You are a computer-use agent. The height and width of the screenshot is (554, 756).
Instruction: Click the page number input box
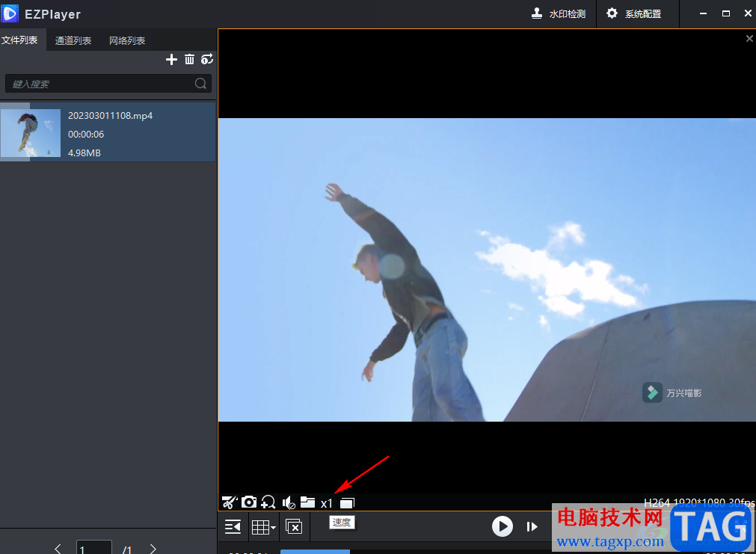(x=94, y=548)
